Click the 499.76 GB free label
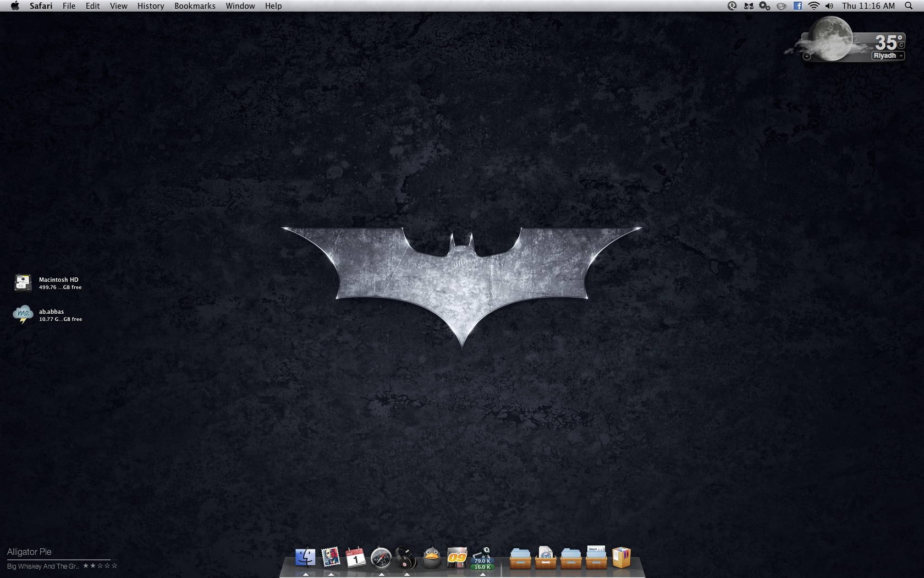The image size is (924, 578). [60, 287]
